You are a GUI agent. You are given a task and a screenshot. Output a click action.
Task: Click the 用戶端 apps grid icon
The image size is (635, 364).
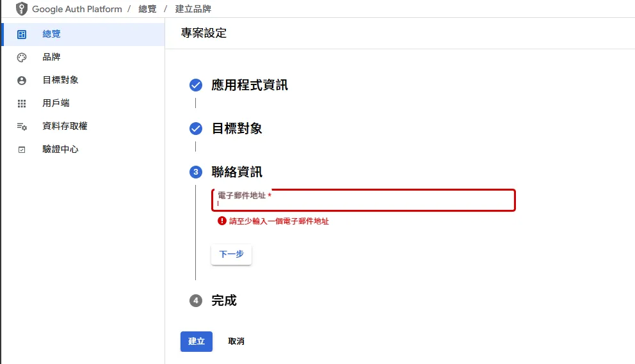point(22,104)
